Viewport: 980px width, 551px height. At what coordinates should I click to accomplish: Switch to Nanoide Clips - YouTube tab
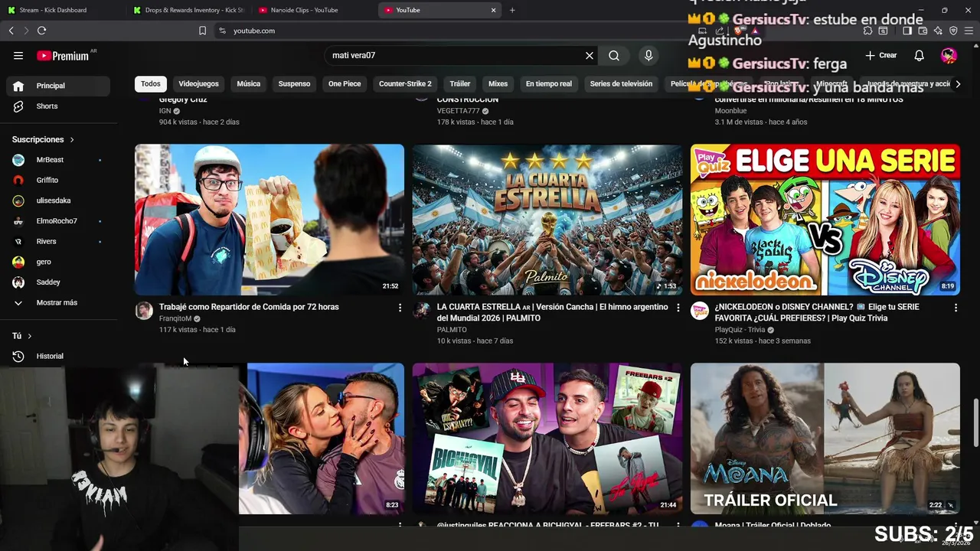pos(314,10)
